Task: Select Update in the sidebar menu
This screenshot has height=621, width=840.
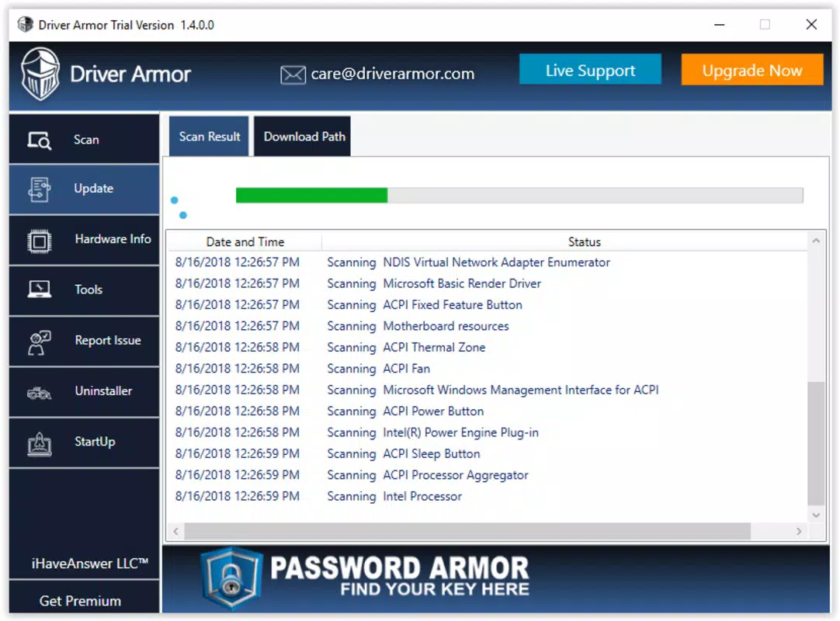Action: [x=84, y=189]
